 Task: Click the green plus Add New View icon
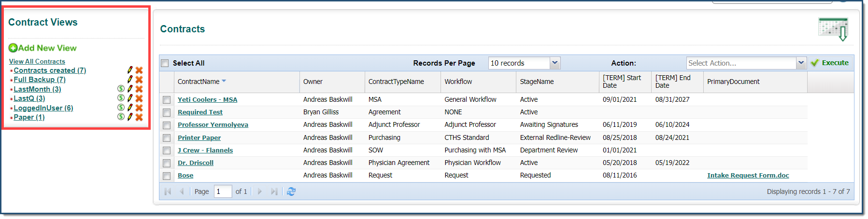pyautogui.click(x=13, y=48)
